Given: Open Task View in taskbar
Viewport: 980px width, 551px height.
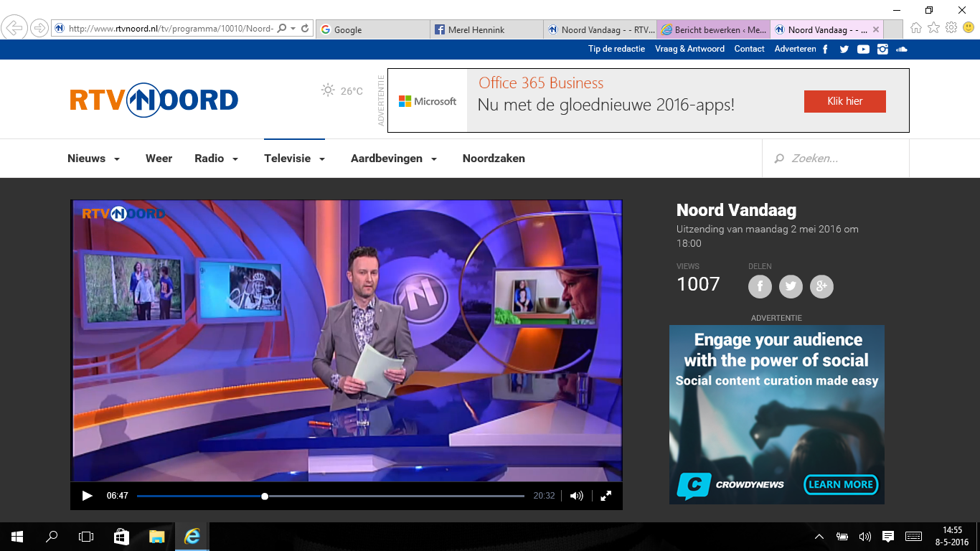Looking at the screenshot, I should pyautogui.click(x=86, y=536).
